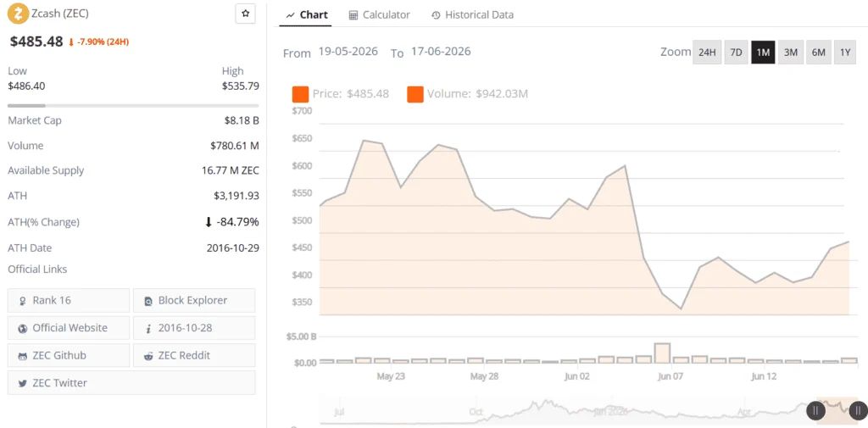Click the current price $485.48 heading

click(x=36, y=42)
